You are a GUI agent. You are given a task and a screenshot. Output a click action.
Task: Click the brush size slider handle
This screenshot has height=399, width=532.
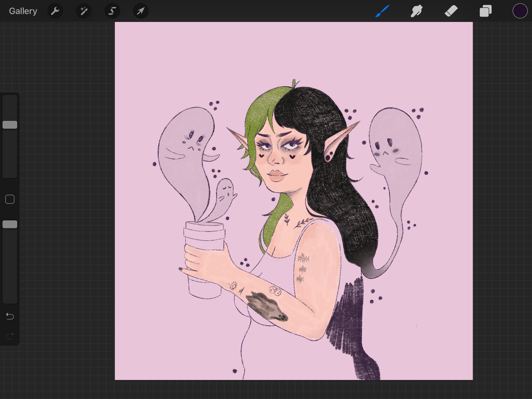click(10, 125)
